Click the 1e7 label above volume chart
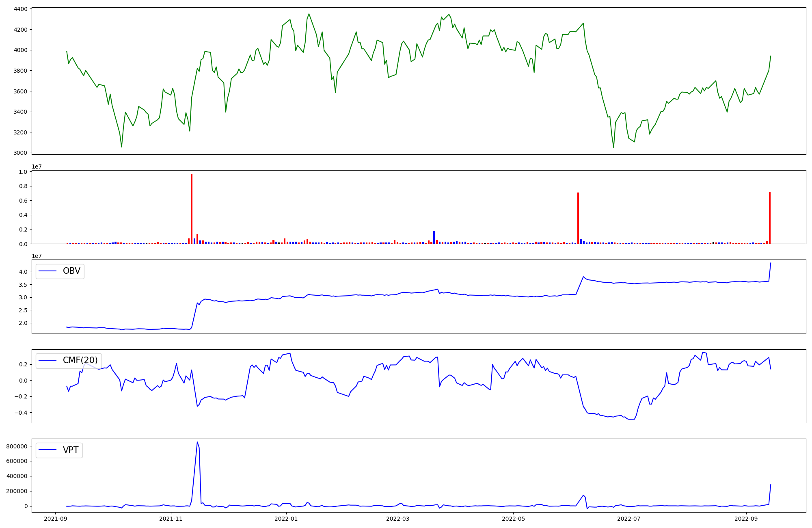Viewport: 812px width, 528px height. point(37,167)
